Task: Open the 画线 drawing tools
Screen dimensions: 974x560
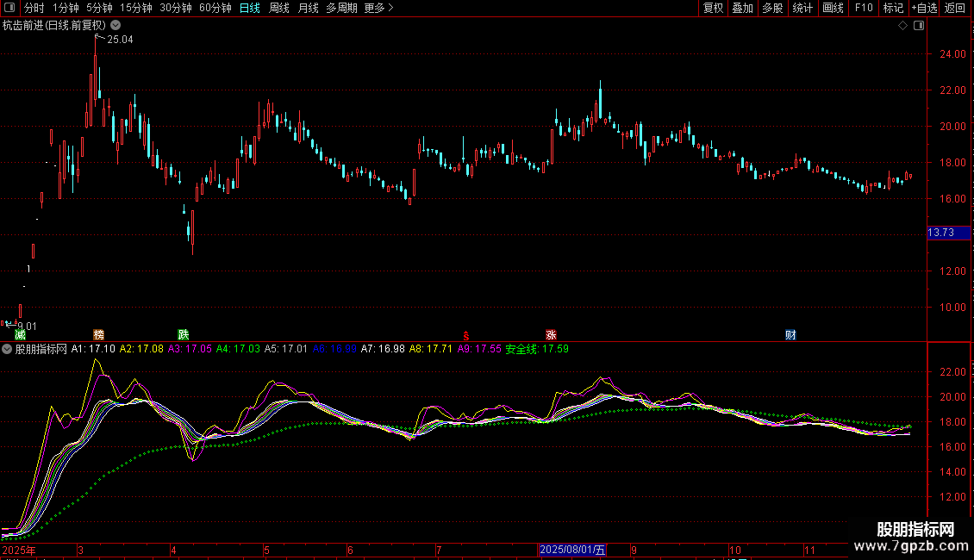Action: coord(833,8)
